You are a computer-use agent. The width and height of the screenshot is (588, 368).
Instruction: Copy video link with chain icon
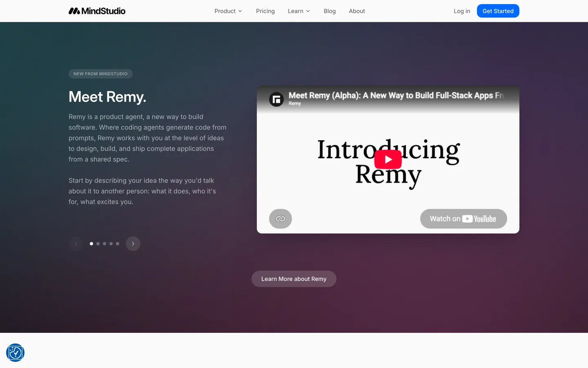coord(281,219)
